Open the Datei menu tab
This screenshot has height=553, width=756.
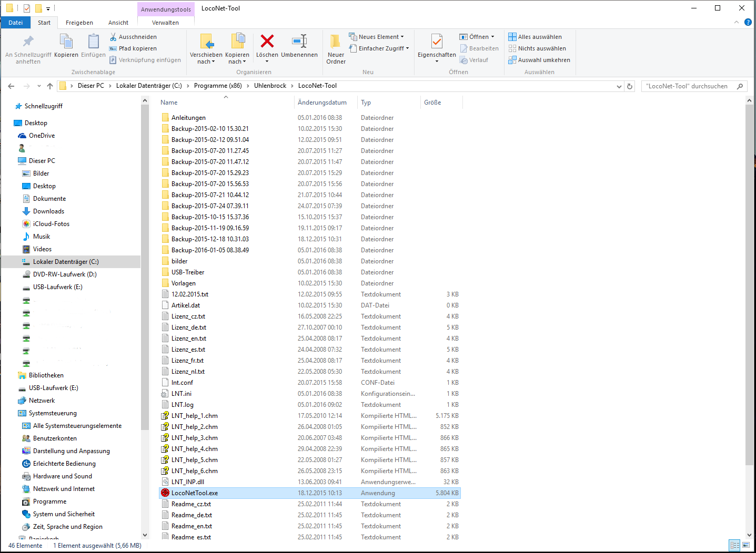click(16, 23)
